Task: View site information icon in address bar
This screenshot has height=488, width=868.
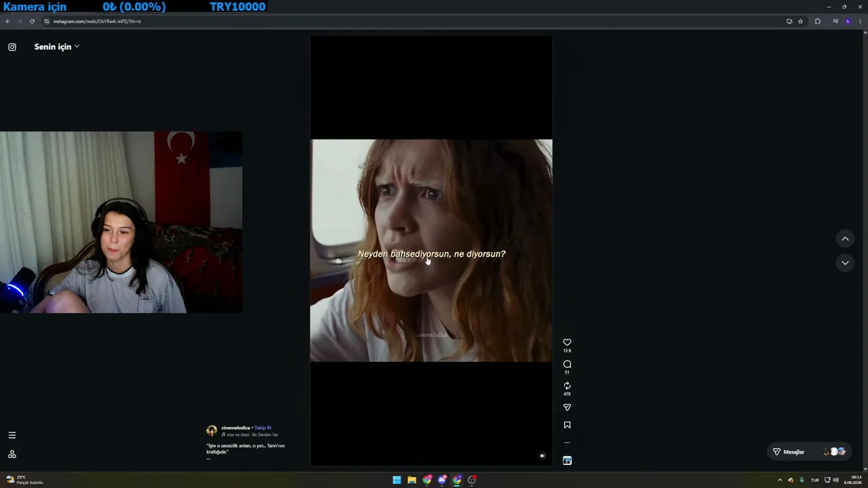Action: coord(47,21)
